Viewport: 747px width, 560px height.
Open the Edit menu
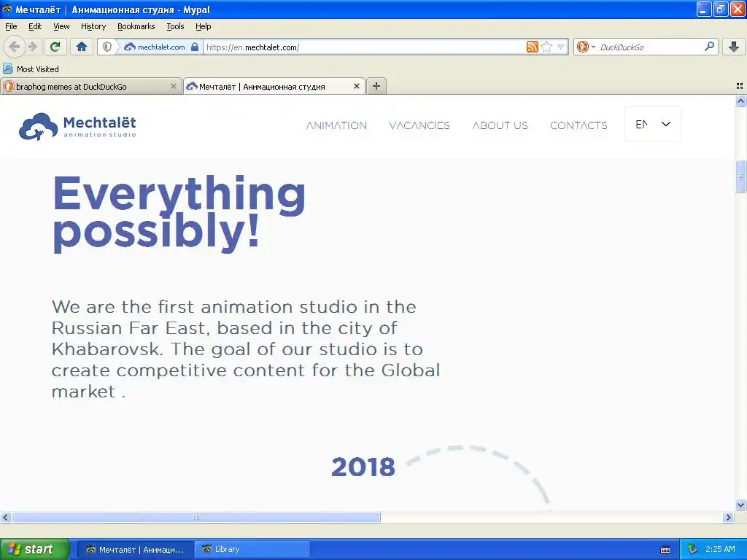point(35,26)
